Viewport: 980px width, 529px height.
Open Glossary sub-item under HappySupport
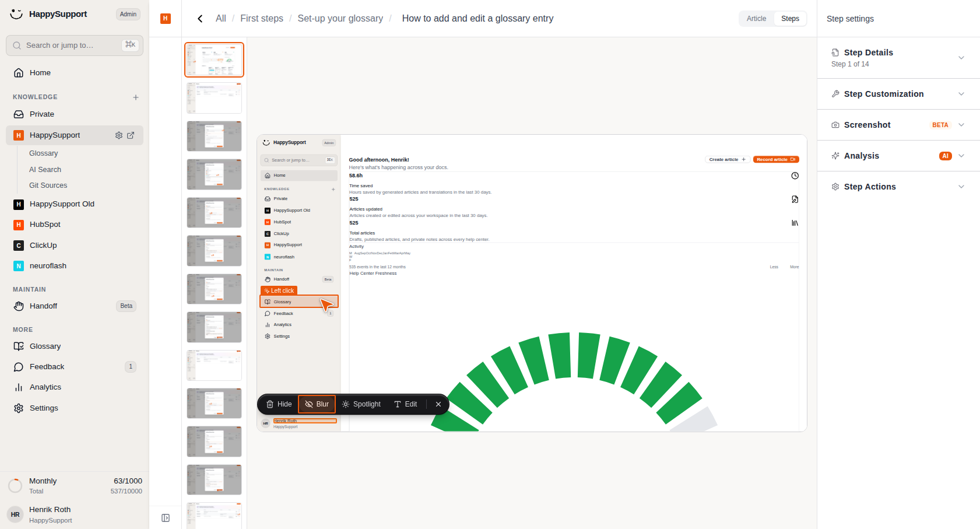tap(44, 153)
